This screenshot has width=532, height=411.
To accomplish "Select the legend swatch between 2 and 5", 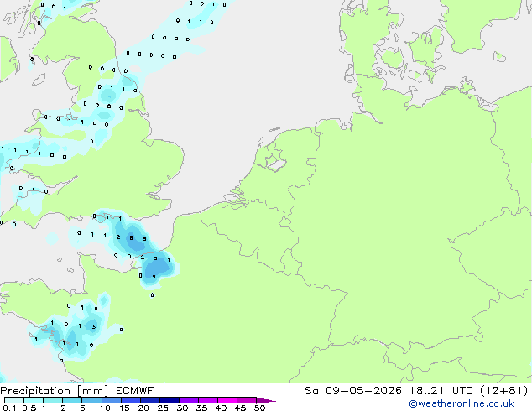I will [72, 400].
